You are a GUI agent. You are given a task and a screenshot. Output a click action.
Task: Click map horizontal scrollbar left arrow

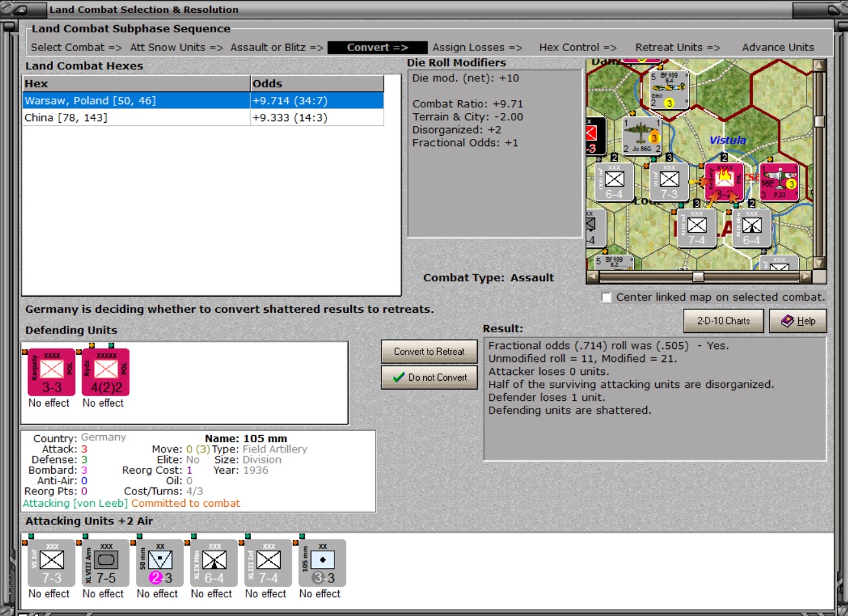click(593, 277)
